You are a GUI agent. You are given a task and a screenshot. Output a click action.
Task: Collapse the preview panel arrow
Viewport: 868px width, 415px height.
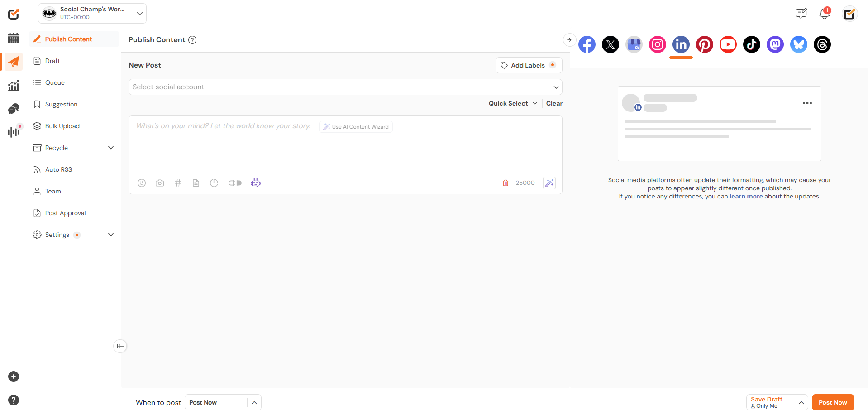(x=570, y=40)
